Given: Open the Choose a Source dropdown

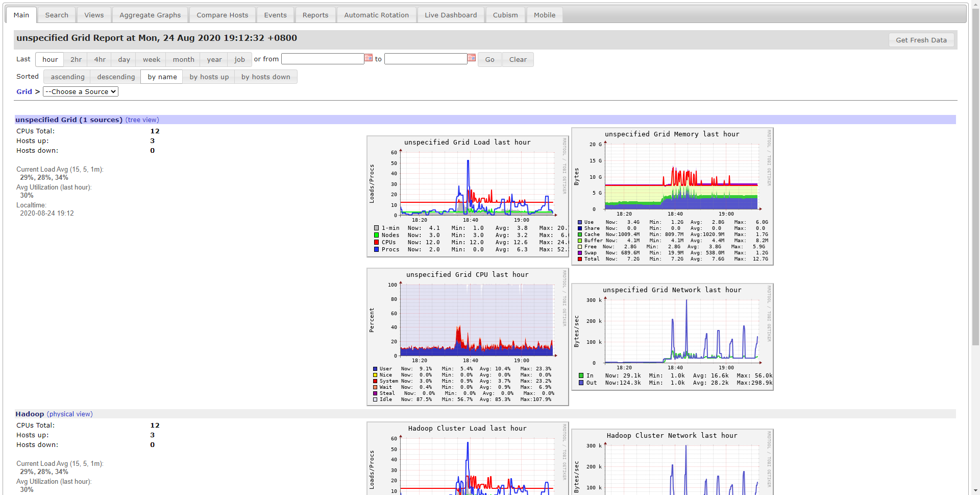Looking at the screenshot, I should (x=81, y=92).
